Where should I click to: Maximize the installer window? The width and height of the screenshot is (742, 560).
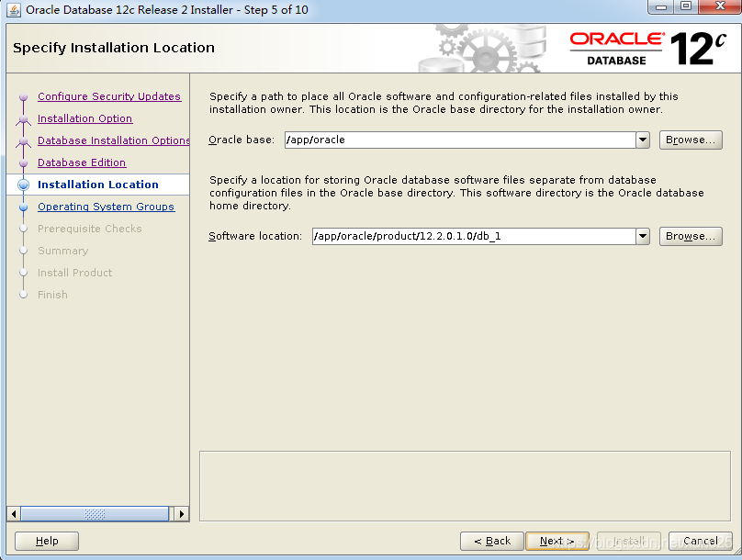[x=686, y=6]
